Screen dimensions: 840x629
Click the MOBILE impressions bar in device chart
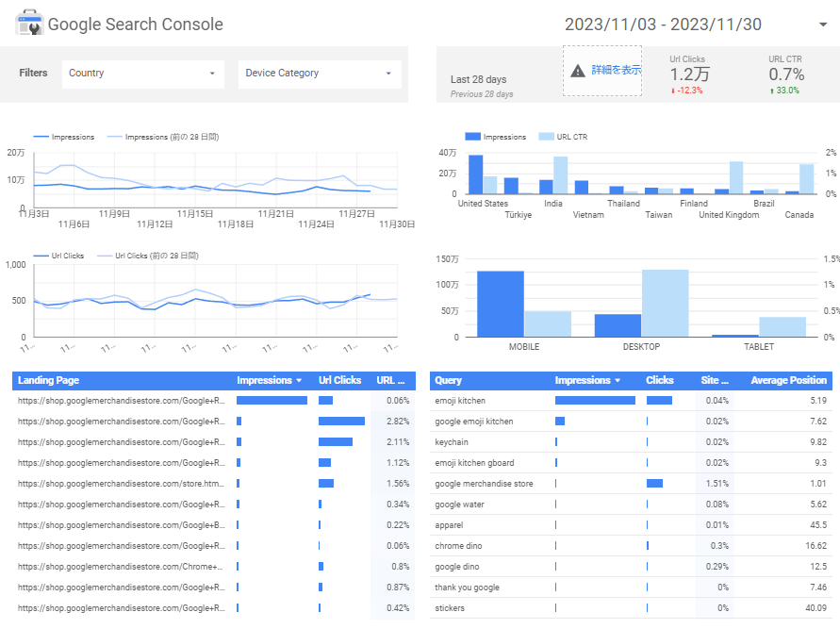click(x=501, y=304)
